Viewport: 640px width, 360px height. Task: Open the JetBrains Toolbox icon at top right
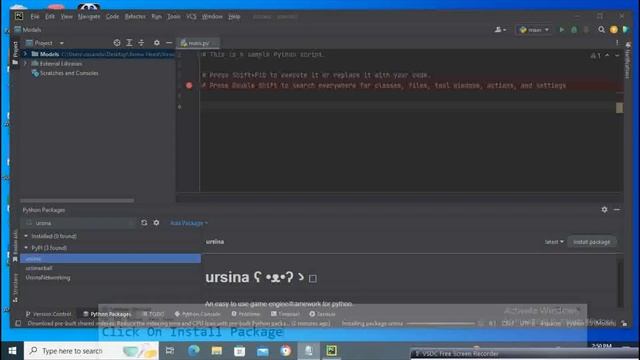625,30
